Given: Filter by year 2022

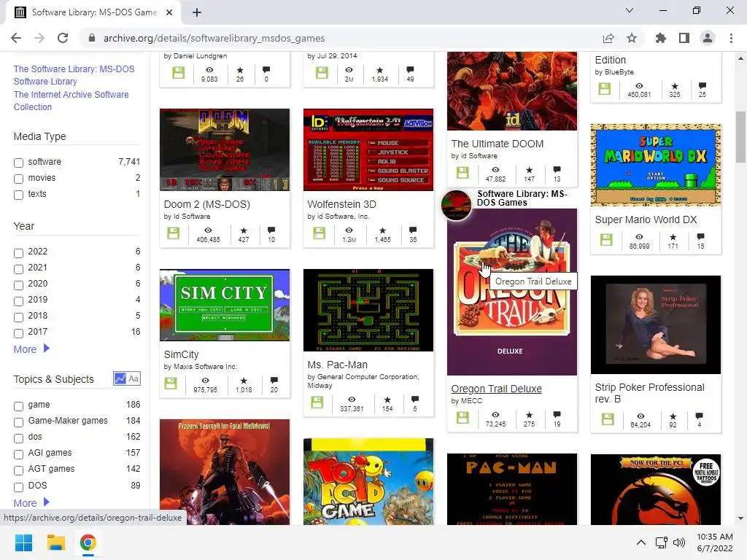Looking at the screenshot, I should pyautogui.click(x=18, y=253).
